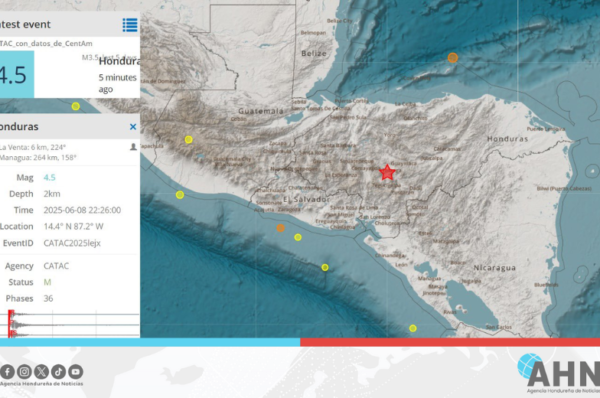Click the yellow marker under the latest event panel
600x398 pixels.
click(x=76, y=106)
